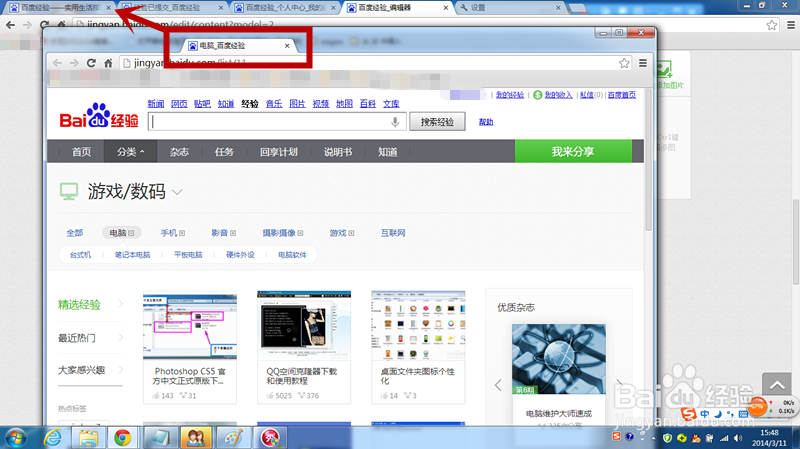
Task: Switch to the 百度经验_个人中心 tab
Action: [x=285, y=8]
